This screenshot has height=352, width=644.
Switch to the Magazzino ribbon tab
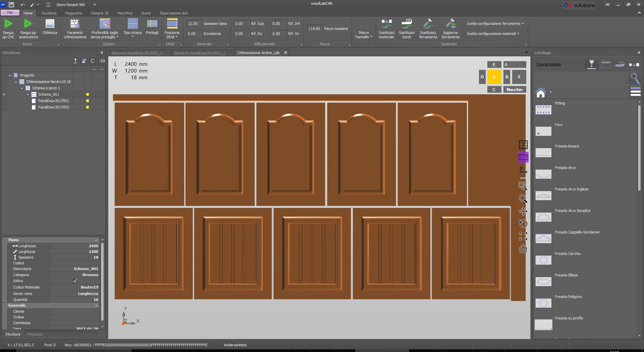click(73, 13)
